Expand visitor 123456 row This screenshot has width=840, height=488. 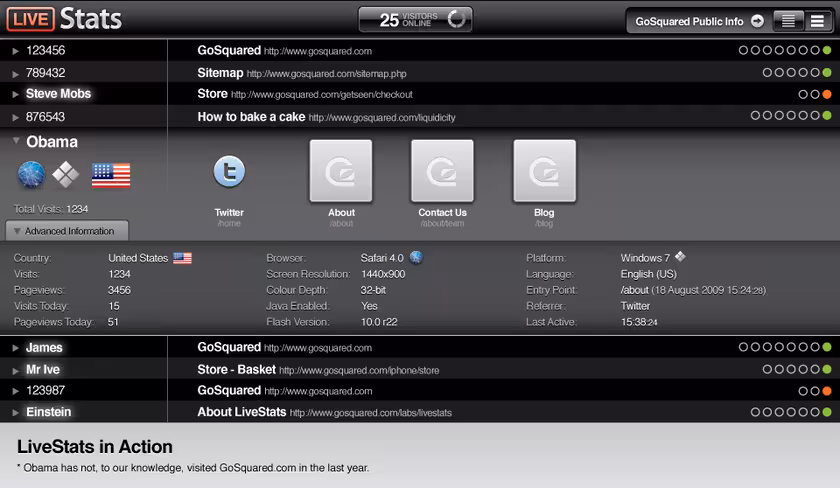tap(16, 51)
